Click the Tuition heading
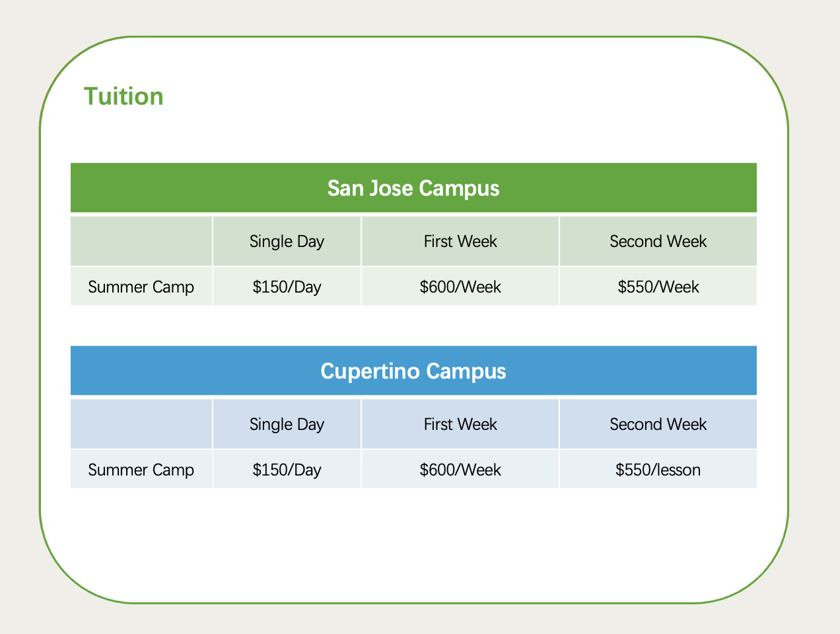The height and width of the screenshot is (634, 840). point(123,96)
